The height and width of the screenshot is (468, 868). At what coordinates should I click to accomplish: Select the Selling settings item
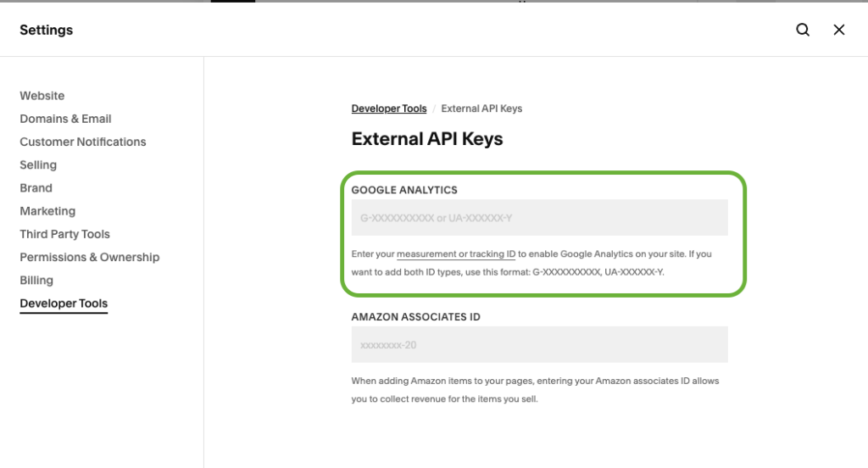pos(38,165)
